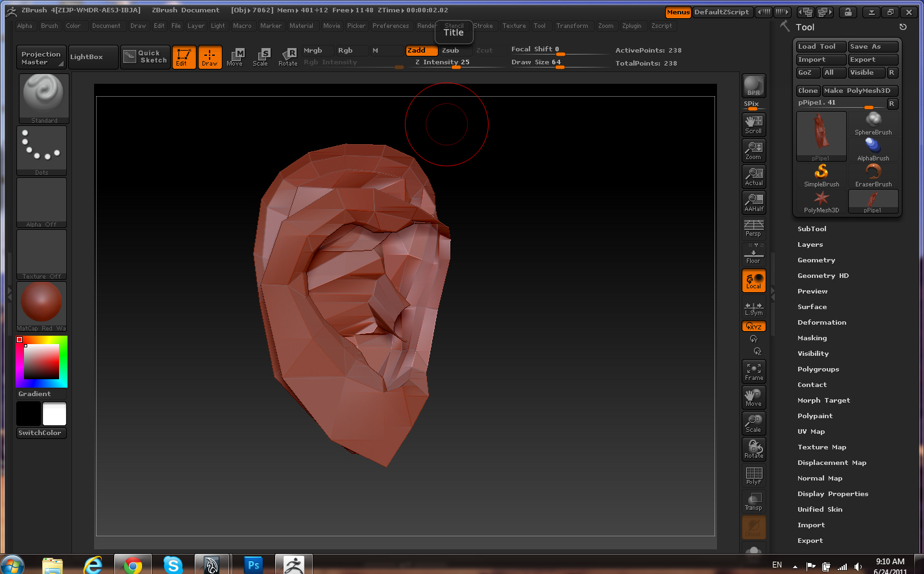
Task: Click the Load Tool button
Action: tap(821, 46)
